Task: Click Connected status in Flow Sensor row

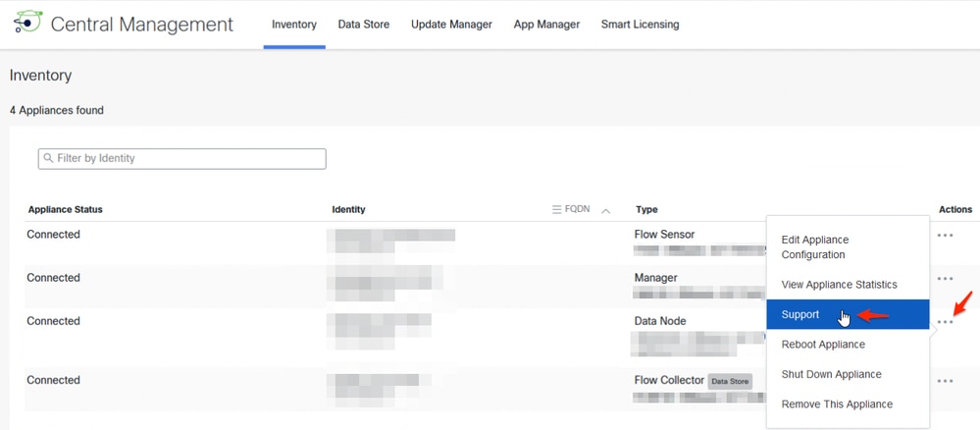Action: click(x=53, y=235)
